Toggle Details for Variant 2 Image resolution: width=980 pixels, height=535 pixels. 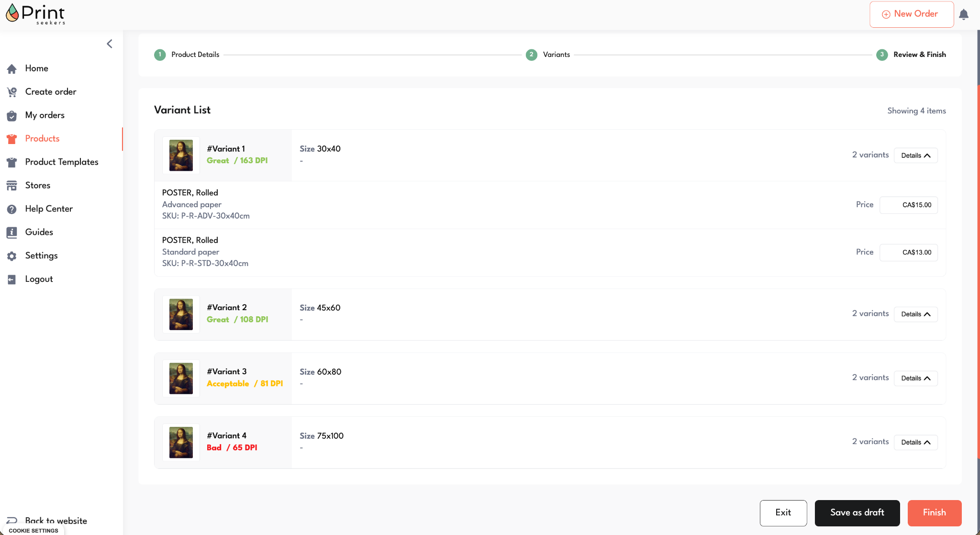click(x=915, y=314)
